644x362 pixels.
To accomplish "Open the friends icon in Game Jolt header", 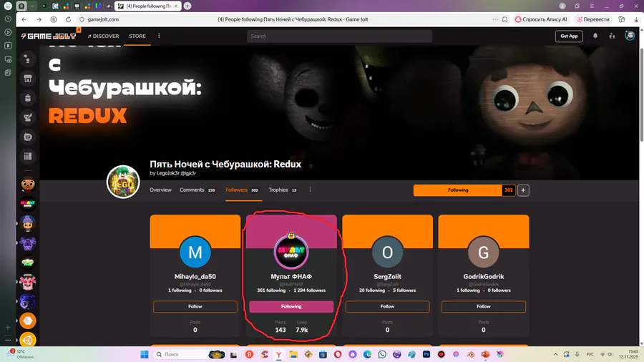I will point(612,36).
